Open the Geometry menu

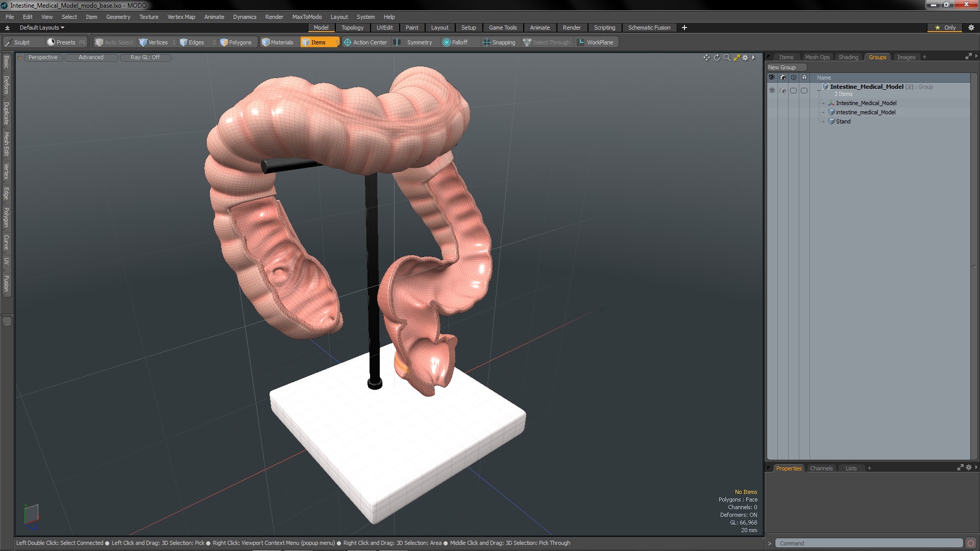118,17
